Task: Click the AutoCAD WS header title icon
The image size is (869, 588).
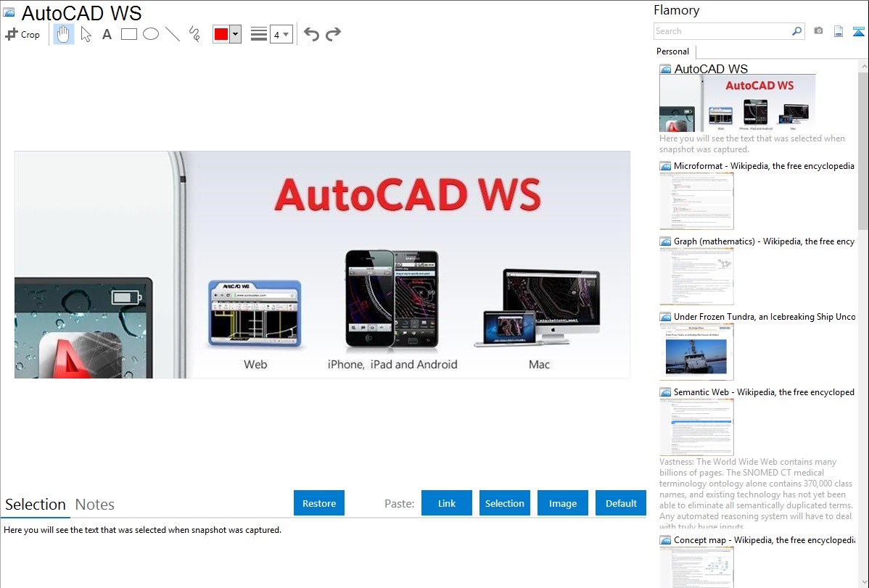Action: [9, 12]
